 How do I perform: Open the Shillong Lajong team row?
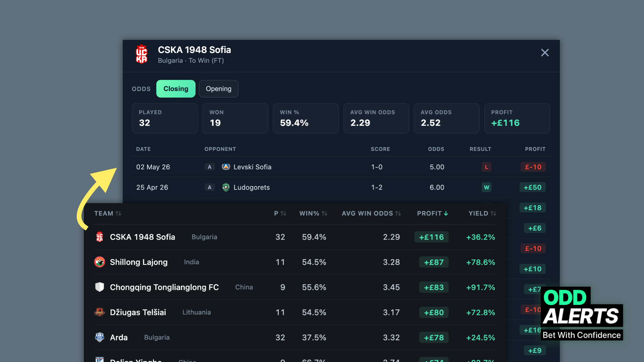coord(295,262)
